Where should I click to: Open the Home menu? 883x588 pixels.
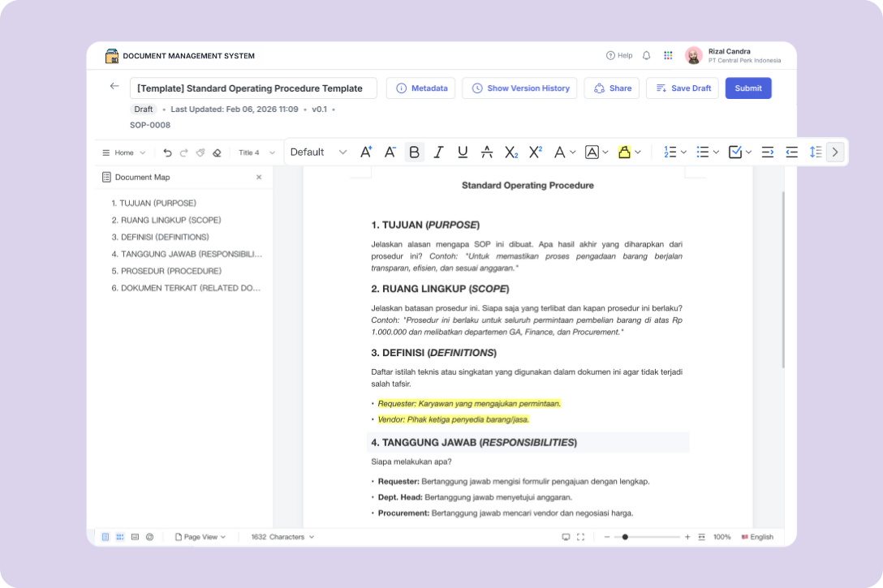(123, 152)
